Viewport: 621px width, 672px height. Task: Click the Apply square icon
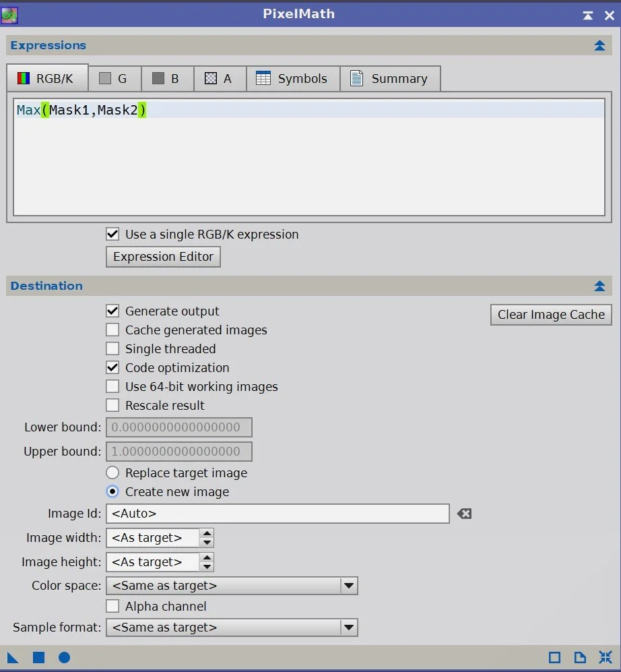(38, 657)
